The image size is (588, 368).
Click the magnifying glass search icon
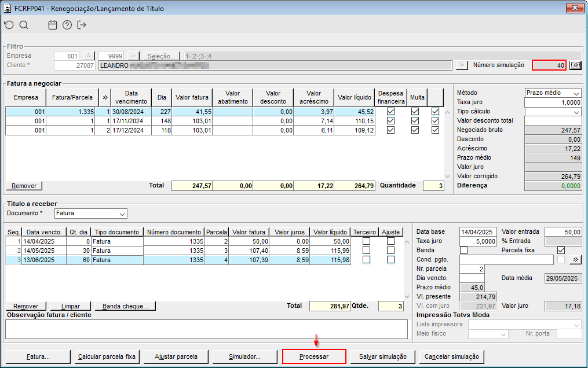[x=24, y=25]
